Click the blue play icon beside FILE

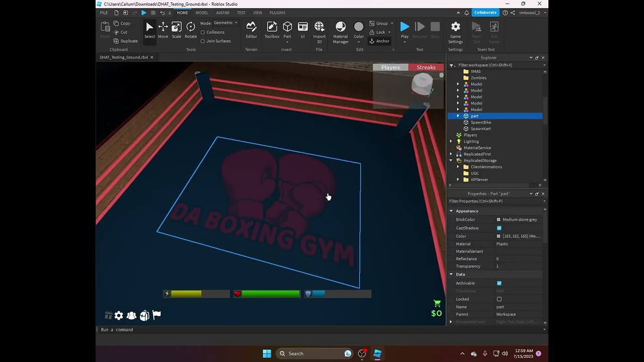click(x=144, y=13)
